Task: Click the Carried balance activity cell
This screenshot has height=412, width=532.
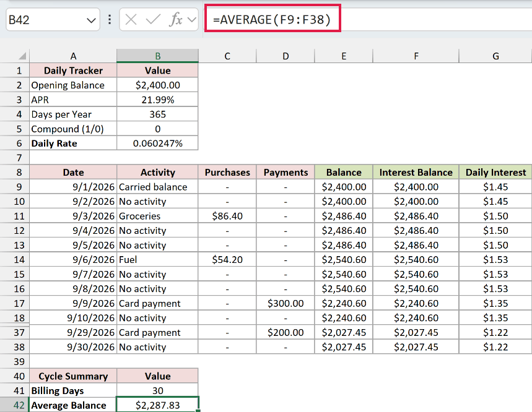Action: (x=158, y=187)
